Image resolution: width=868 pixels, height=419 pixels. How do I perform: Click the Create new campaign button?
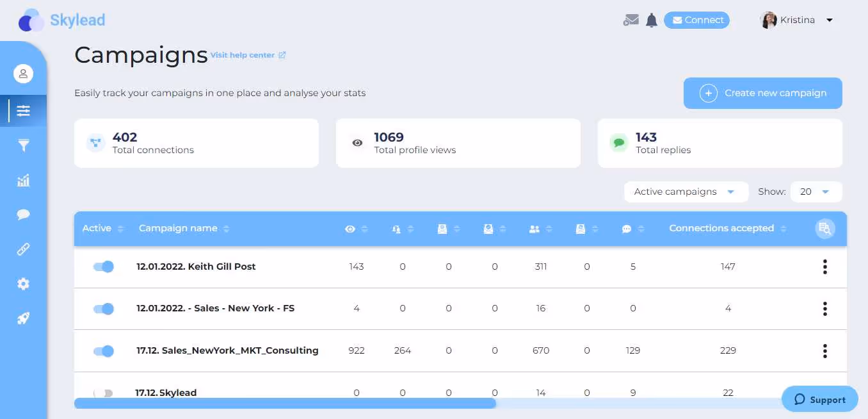click(762, 93)
